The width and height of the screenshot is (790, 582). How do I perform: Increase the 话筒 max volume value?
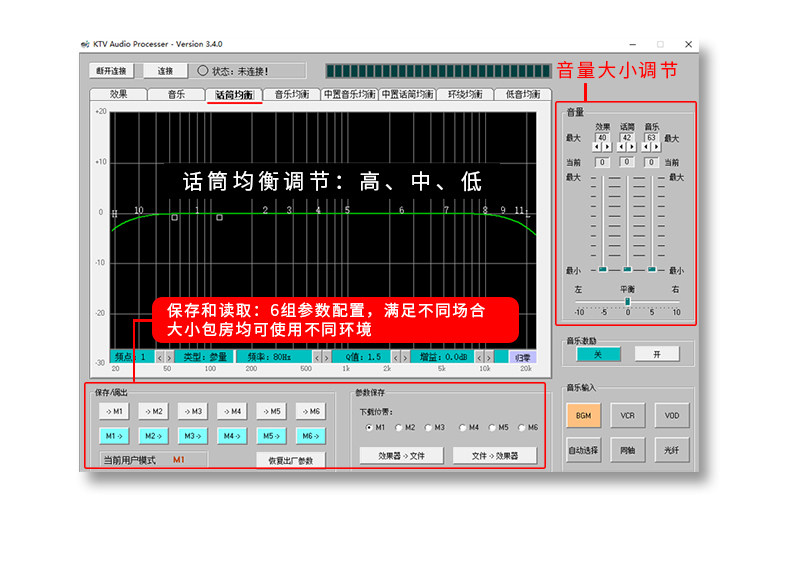632,147
